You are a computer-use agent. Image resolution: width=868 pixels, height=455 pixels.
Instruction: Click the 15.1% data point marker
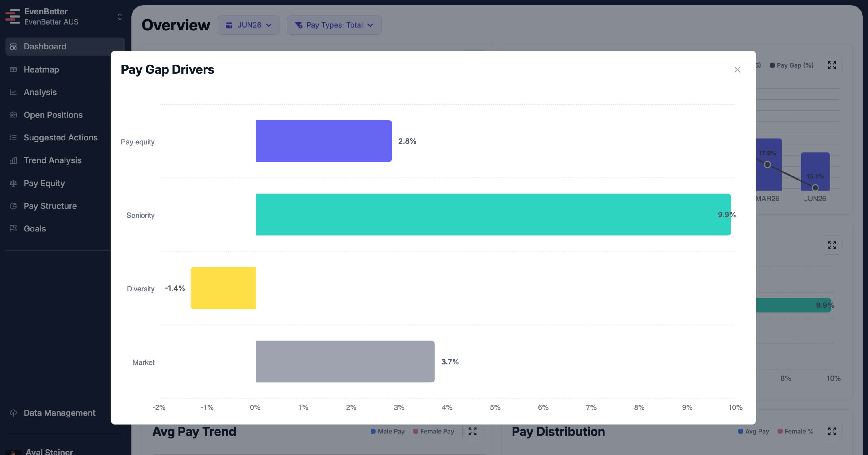(x=815, y=188)
